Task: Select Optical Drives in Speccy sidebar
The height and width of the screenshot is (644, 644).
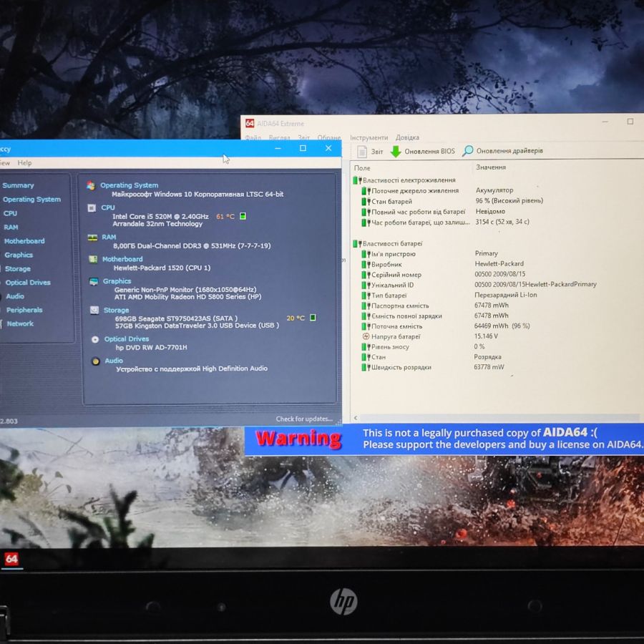Action: (28, 283)
